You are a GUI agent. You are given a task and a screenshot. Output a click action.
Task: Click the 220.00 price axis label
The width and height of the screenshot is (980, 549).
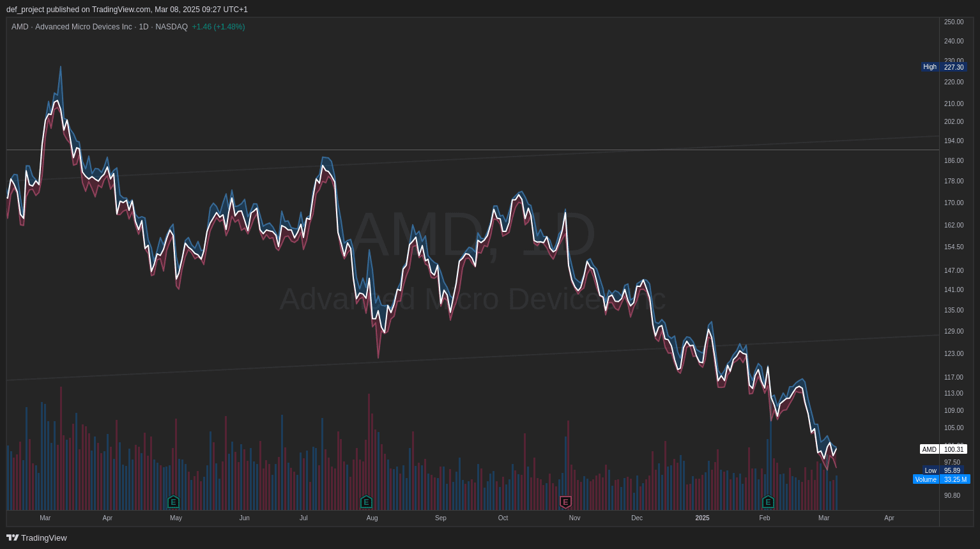(954, 82)
